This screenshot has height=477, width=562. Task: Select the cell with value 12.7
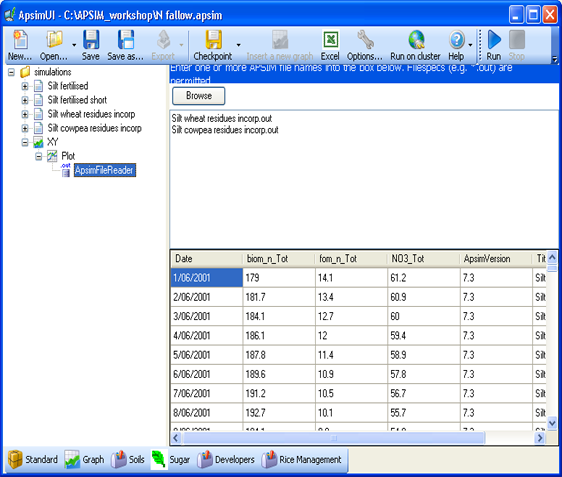coord(352,316)
